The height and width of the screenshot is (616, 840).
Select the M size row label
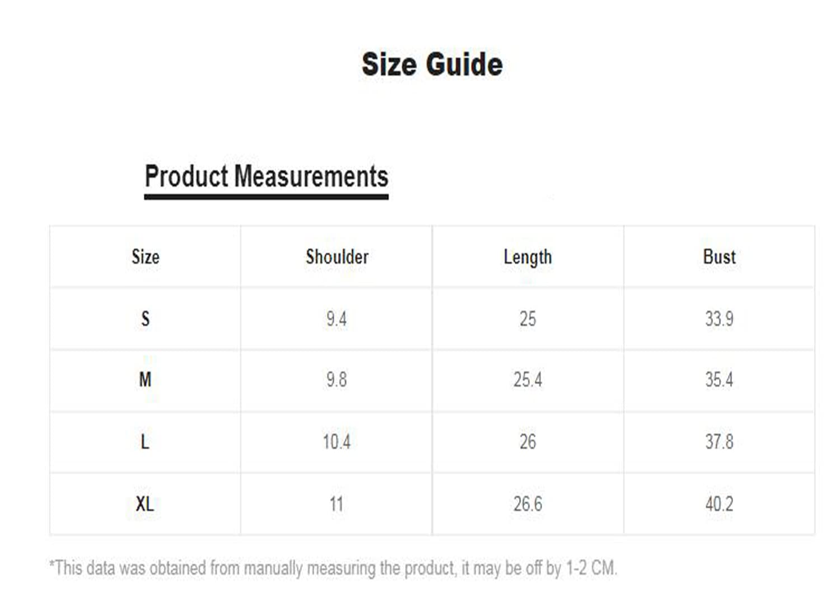pyautogui.click(x=145, y=380)
